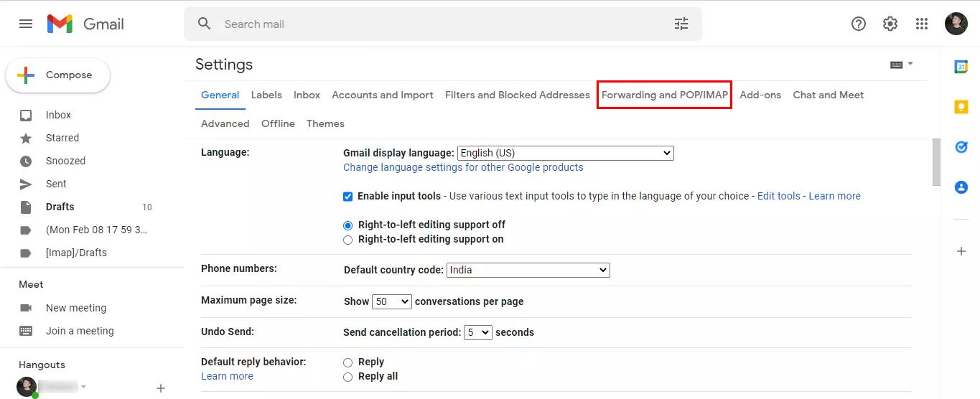
Task: Open Filters and Blocked Addresses tab
Action: click(x=517, y=95)
